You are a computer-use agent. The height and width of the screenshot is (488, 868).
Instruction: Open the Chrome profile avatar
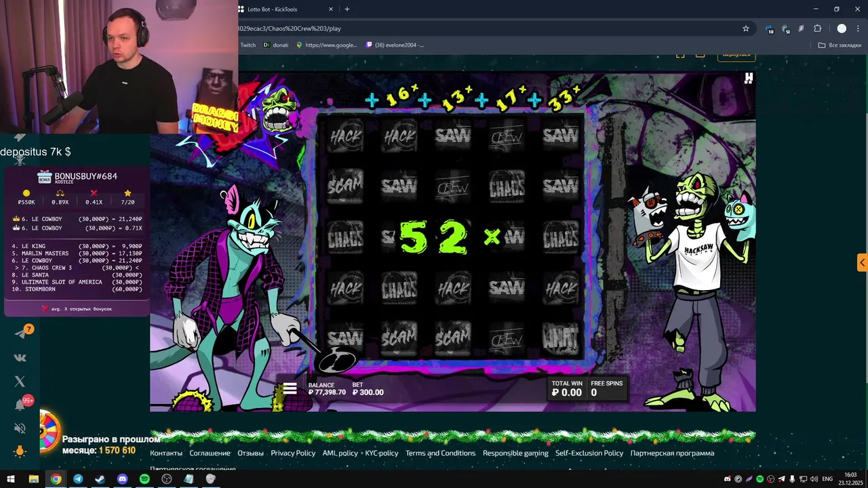click(842, 28)
